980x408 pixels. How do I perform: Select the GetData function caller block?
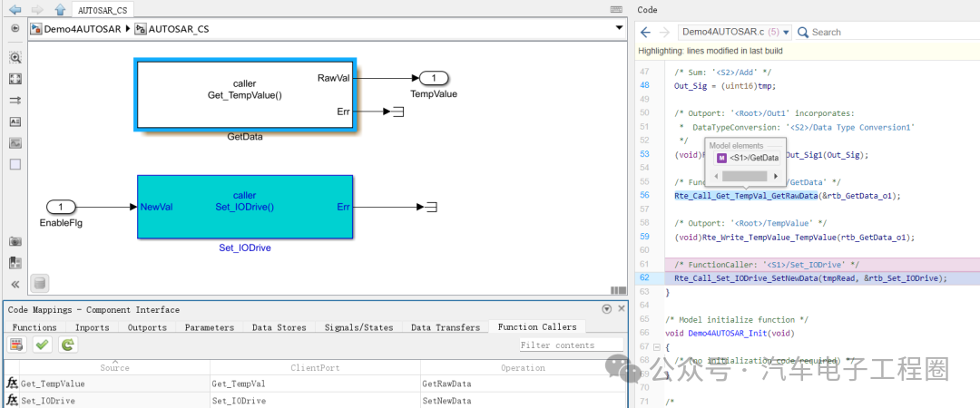[244, 94]
